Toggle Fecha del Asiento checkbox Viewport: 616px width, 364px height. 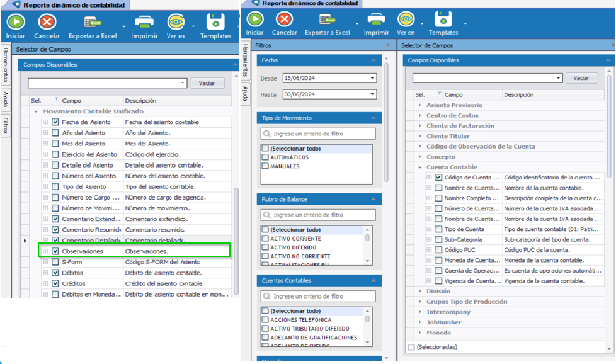55,122
